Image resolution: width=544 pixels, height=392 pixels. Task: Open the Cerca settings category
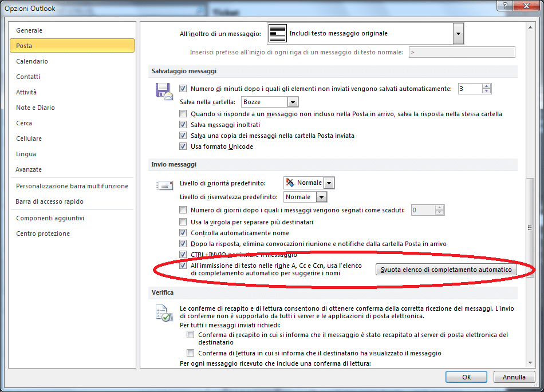pyautogui.click(x=72, y=123)
